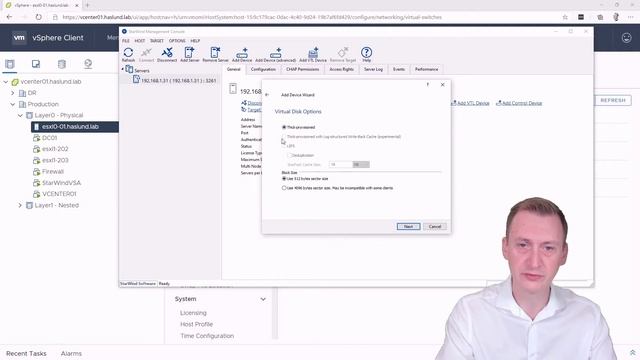Click the Cancel button in the wizard
Screen dimensions: 640x360
click(435, 227)
